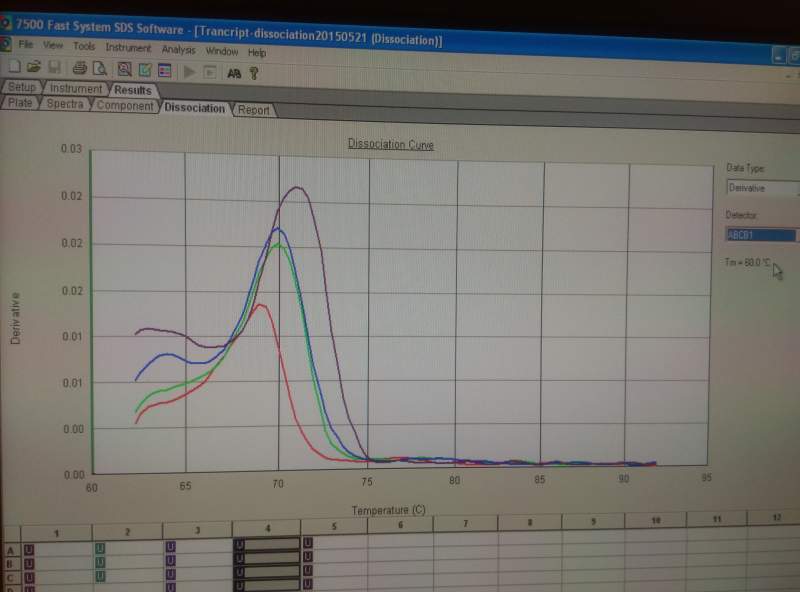This screenshot has width=800, height=592.
Task: Select well A3 in the plate grid
Action: click(198, 547)
